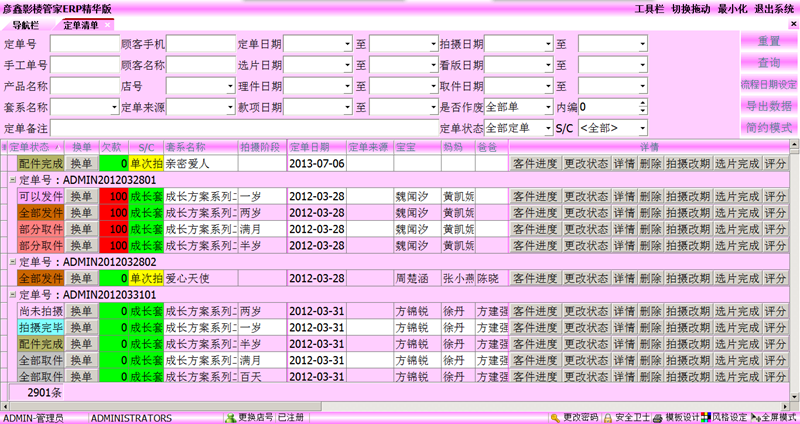
Task: Switch to the 导航栏 tab
Action: click(x=27, y=24)
